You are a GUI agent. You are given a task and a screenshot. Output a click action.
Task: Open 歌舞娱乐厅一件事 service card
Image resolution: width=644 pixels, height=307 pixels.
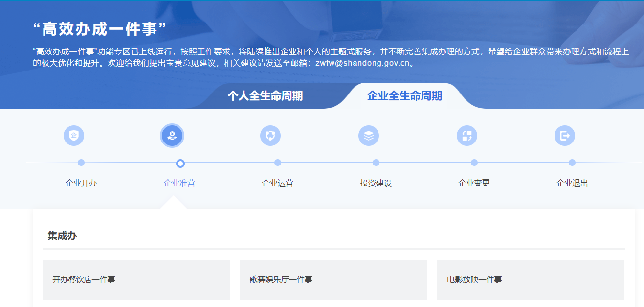[x=333, y=280]
